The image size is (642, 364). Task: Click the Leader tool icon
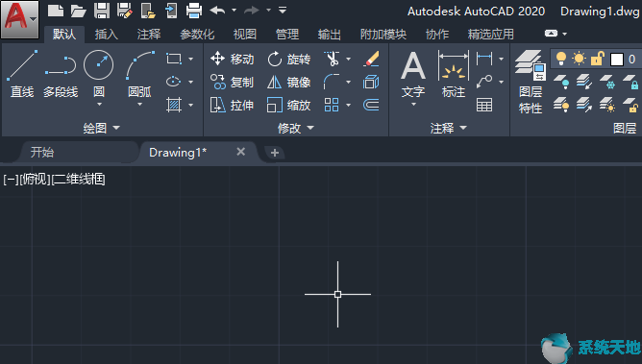tap(484, 82)
